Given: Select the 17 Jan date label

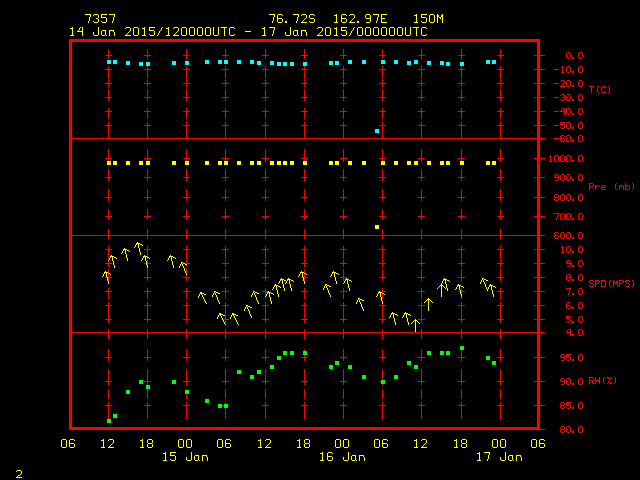Looking at the screenshot, I should coord(497,457).
